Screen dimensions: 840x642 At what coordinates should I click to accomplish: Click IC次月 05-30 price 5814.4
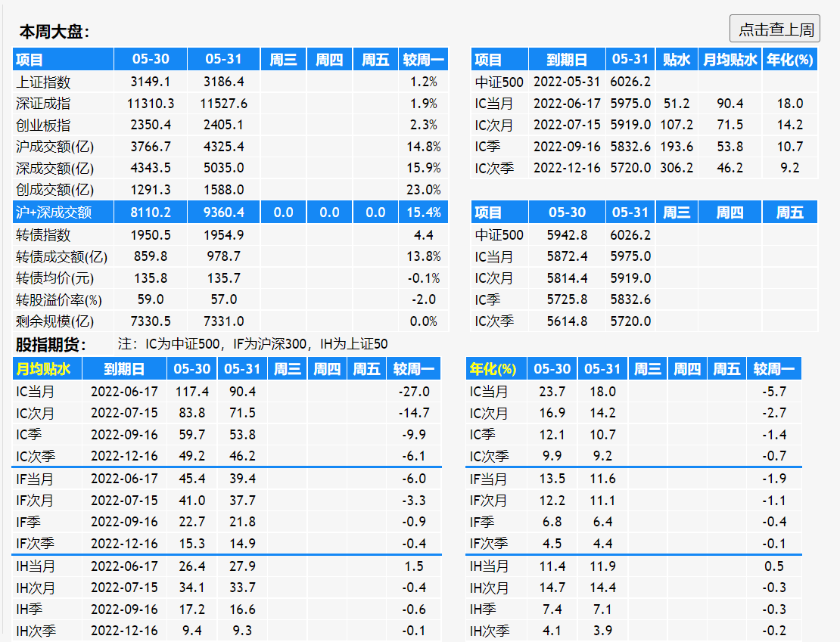[x=567, y=278]
